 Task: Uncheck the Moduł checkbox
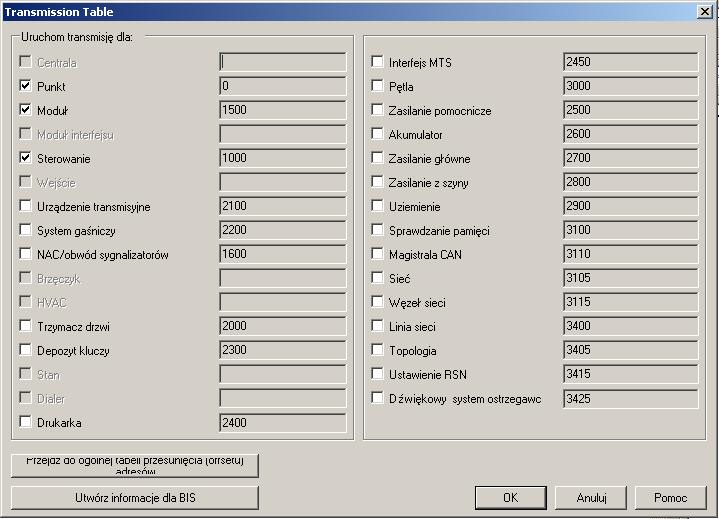[26, 110]
